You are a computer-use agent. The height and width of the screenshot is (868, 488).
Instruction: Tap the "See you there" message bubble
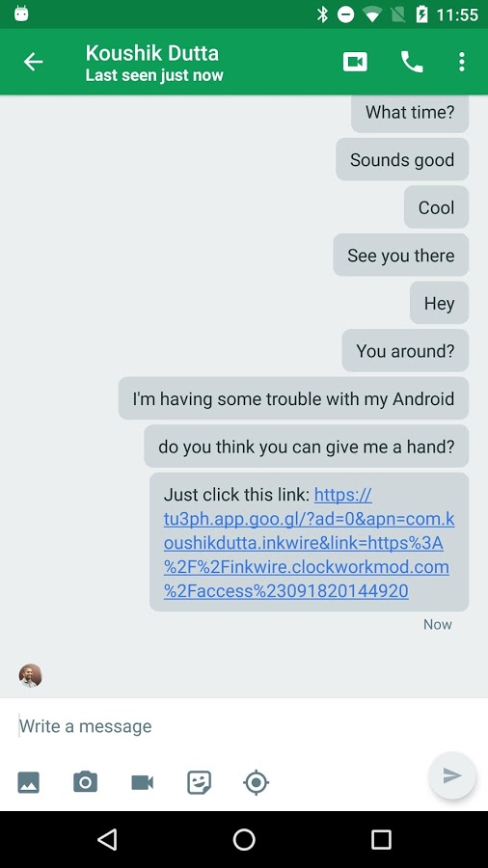[400, 256]
